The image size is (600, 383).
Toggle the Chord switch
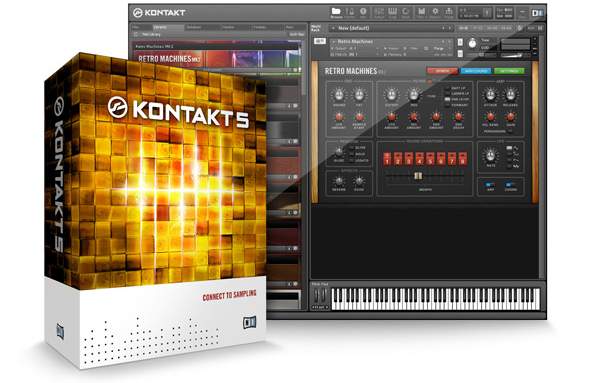[x=510, y=185]
